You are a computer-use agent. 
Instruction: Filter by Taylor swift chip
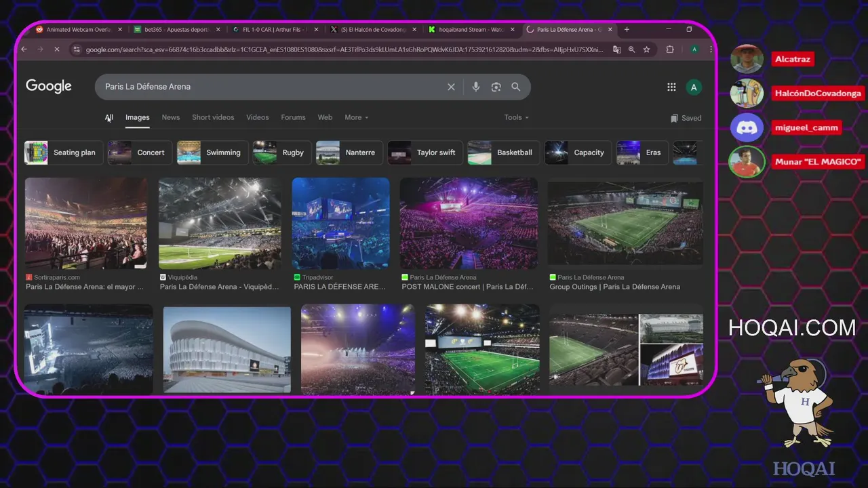[425, 152]
